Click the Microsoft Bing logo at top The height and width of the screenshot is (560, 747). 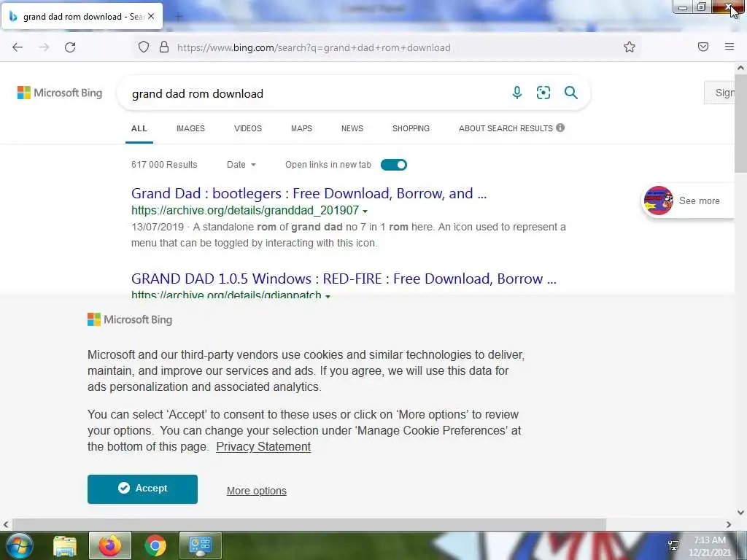pos(60,93)
